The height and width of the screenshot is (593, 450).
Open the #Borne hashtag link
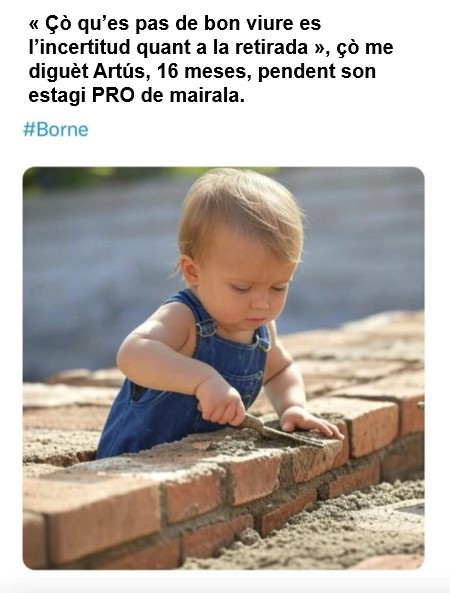[x=56, y=130]
